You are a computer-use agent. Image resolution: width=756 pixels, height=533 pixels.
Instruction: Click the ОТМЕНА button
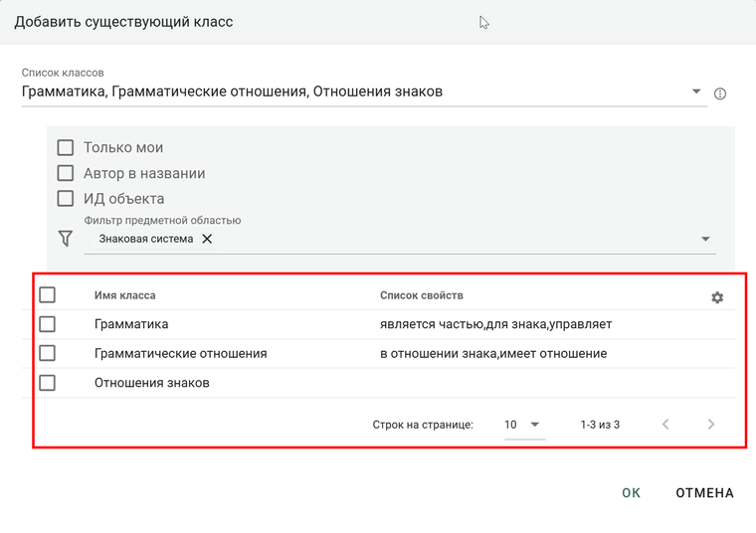[704, 493]
